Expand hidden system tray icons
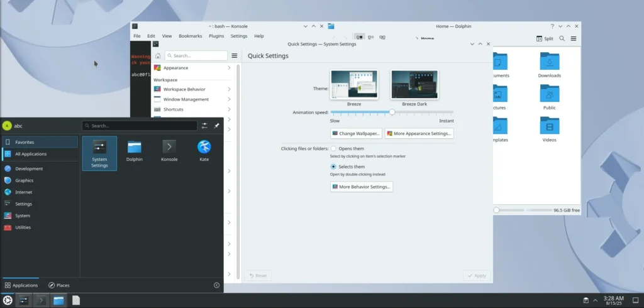Viewport: 644px width, 308px height. [595, 300]
